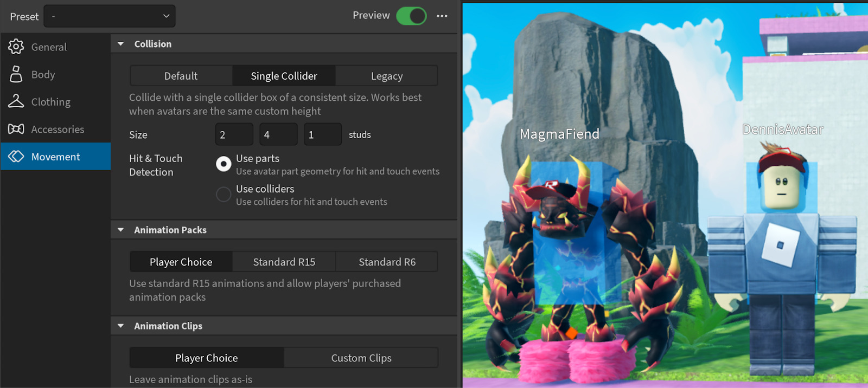The width and height of the screenshot is (868, 388).
Task: Open the Accessories tab label
Action: click(58, 130)
